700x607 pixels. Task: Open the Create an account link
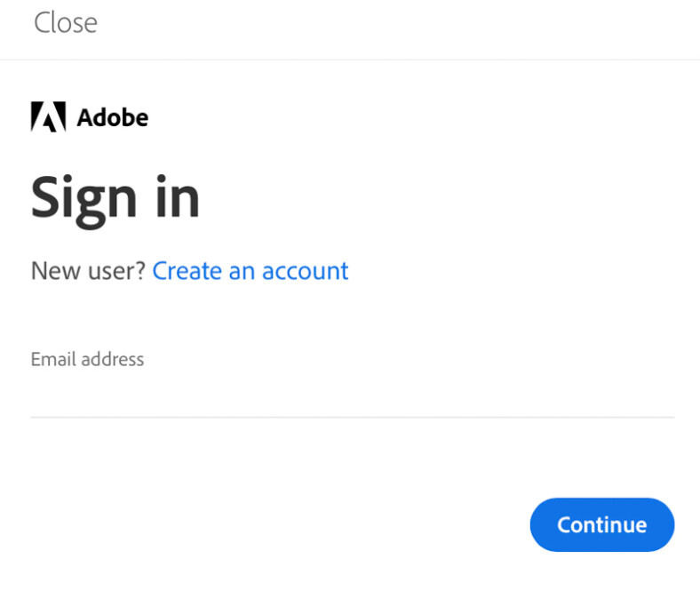coord(250,270)
